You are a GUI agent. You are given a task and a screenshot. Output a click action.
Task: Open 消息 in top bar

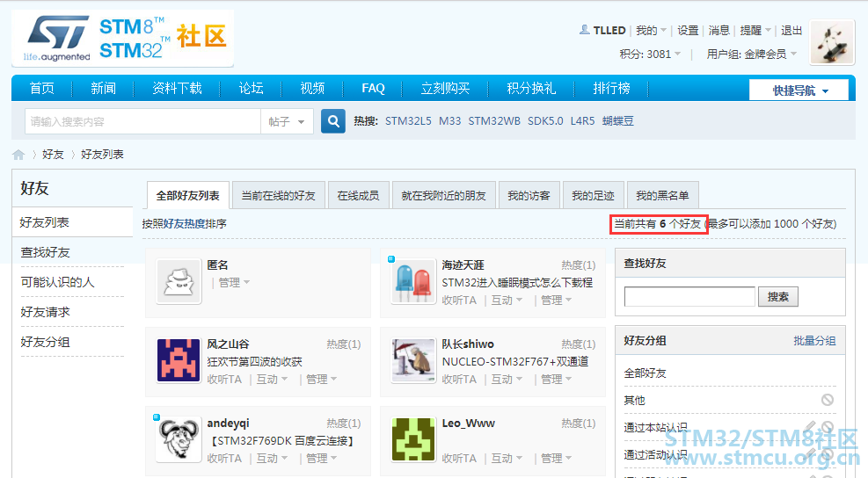[719, 31]
